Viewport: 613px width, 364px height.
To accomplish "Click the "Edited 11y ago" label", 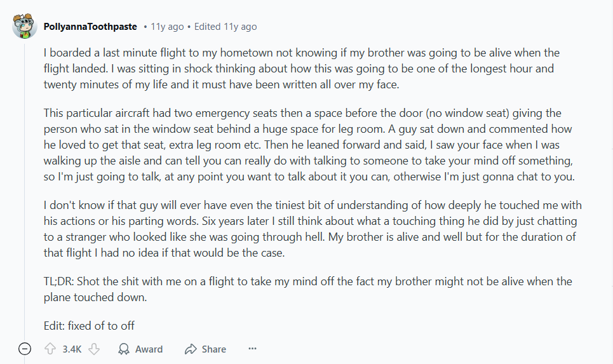I will point(226,27).
